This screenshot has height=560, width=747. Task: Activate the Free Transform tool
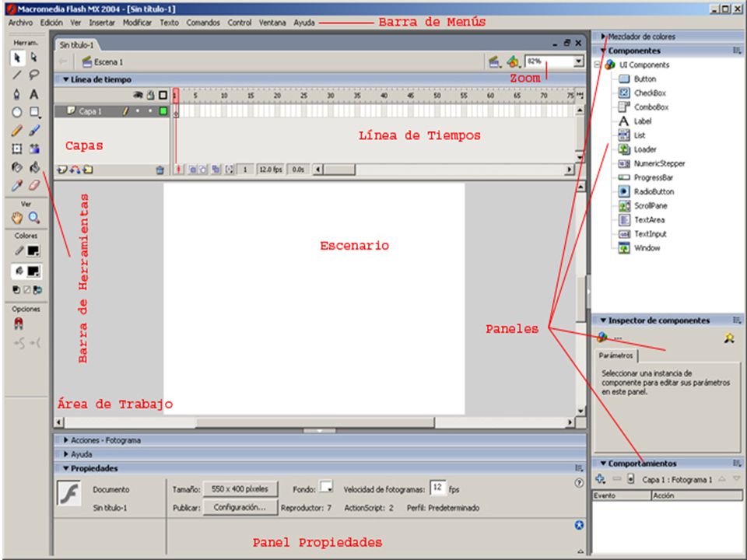pos(17,149)
